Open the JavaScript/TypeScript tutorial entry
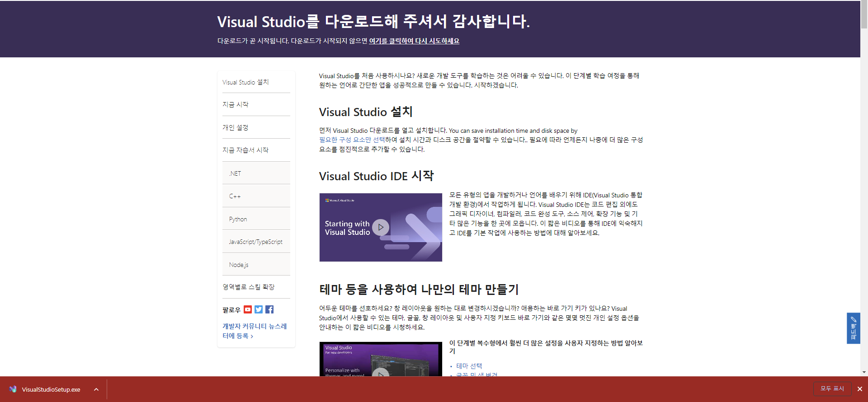 click(x=256, y=242)
